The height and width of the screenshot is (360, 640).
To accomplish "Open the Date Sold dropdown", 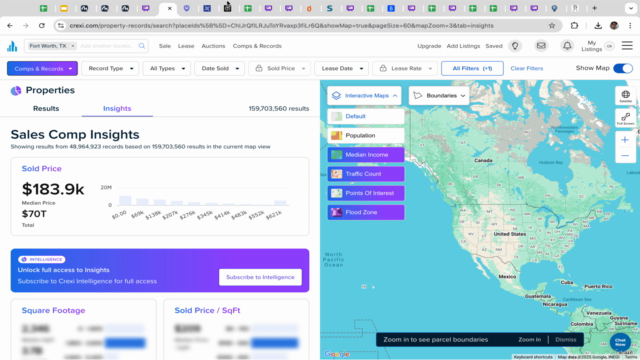I will 220,69.
